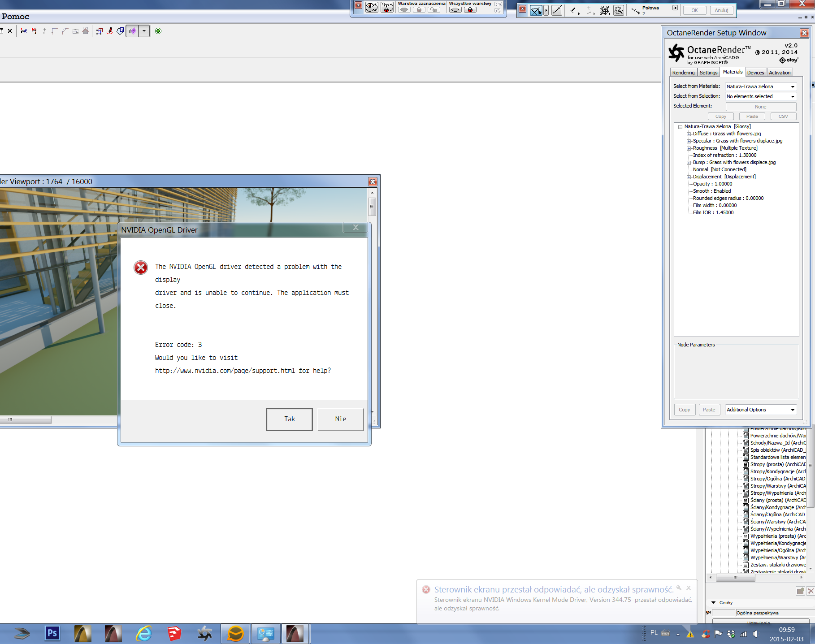
Task: Select the Materials tab in OctaneRender
Action: (733, 72)
